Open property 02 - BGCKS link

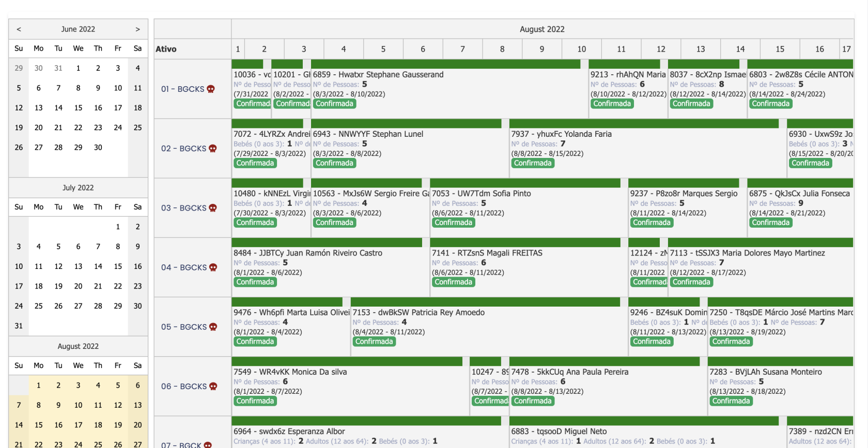coord(184,149)
